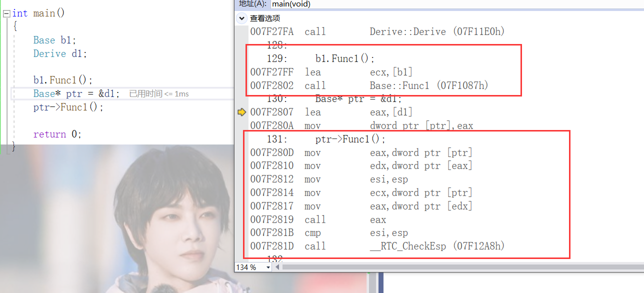Select the code line Derive d1;
The width and height of the screenshot is (644, 293).
[x=60, y=53]
